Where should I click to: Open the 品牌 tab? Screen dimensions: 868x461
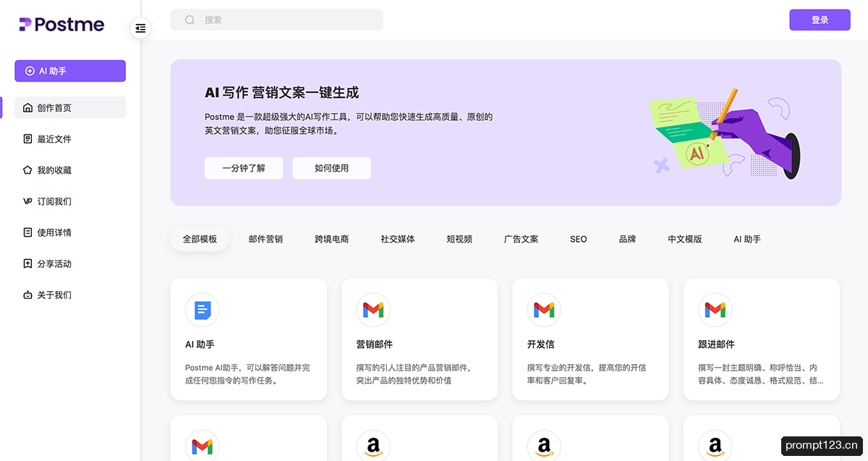(x=627, y=239)
